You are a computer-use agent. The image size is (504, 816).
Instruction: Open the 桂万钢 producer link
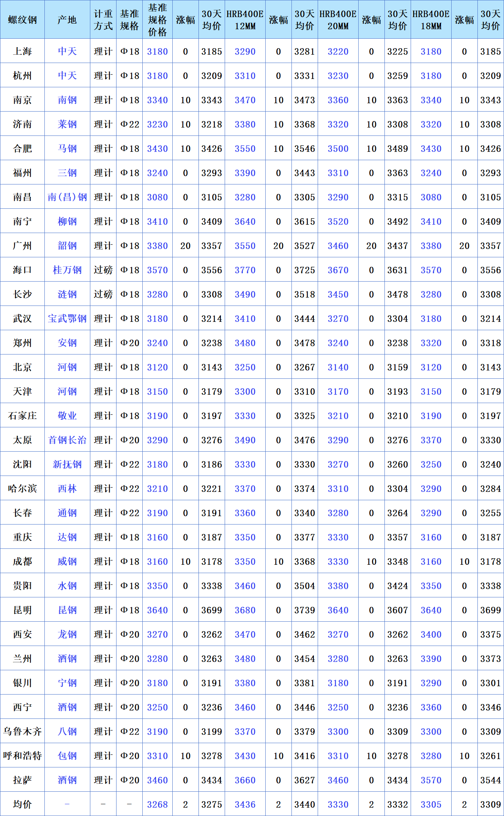(67, 270)
